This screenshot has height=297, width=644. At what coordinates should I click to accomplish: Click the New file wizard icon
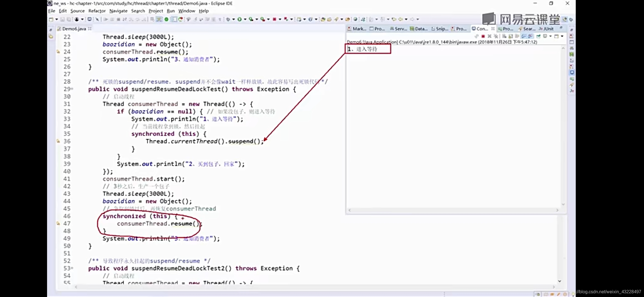(51, 19)
